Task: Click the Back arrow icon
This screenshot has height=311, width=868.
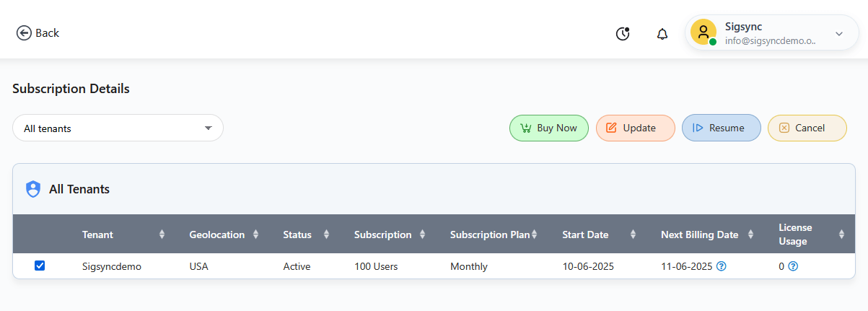Action: (x=24, y=33)
